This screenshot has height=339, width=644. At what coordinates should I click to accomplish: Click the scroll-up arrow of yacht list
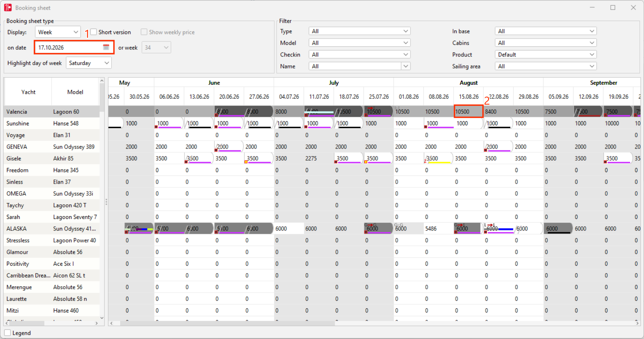102,80
